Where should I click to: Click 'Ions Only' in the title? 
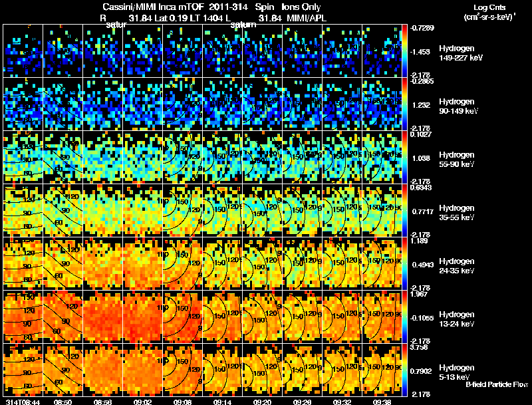(x=301, y=7)
